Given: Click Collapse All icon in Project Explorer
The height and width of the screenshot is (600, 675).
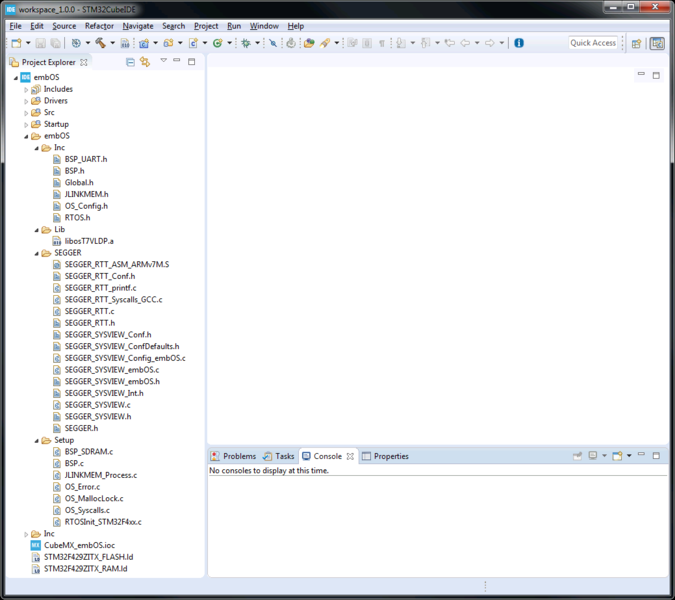Looking at the screenshot, I should (131, 62).
